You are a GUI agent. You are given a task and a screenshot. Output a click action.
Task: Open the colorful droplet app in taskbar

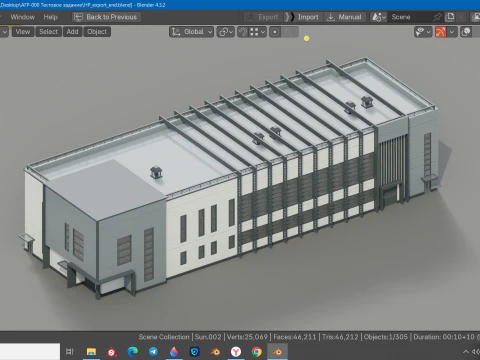tap(174, 351)
